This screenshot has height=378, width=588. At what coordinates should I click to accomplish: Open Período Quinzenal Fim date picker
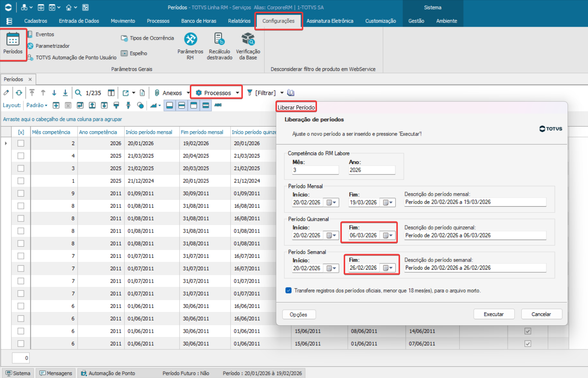[388, 236]
